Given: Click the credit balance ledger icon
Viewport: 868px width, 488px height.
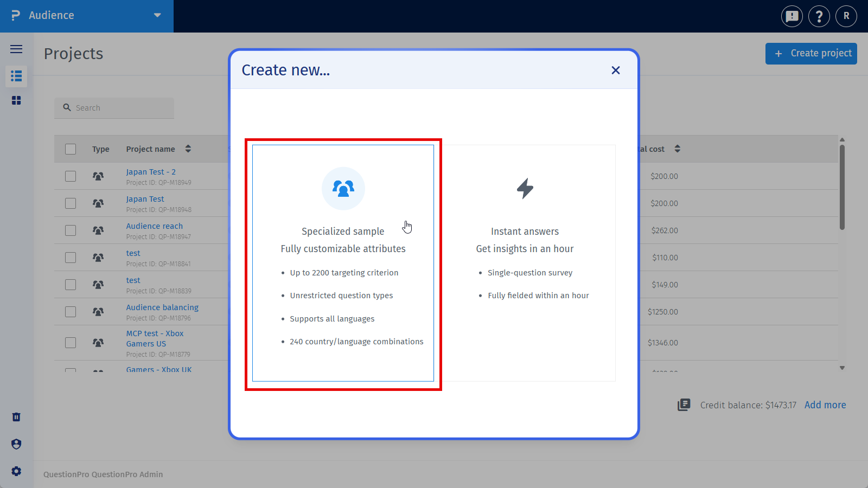Looking at the screenshot, I should pyautogui.click(x=684, y=405).
